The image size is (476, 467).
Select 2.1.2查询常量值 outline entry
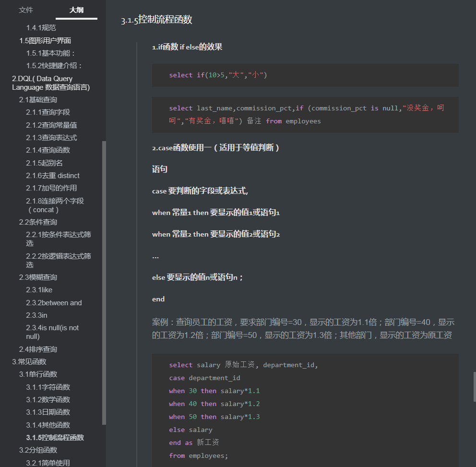[52, 125]
